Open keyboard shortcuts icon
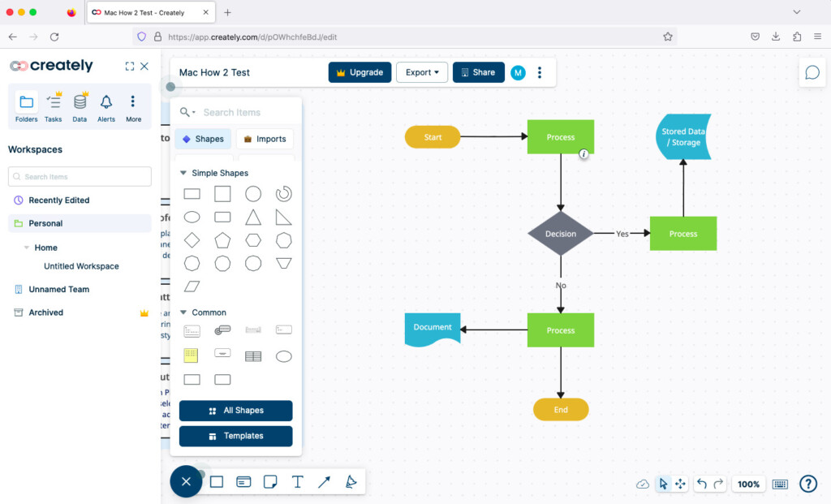 (x=780, y=484)
